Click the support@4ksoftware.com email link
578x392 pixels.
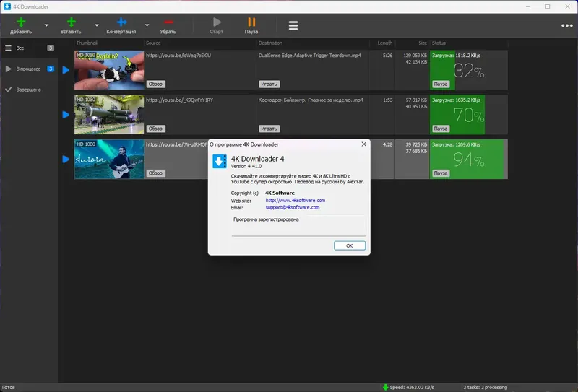[293, 207]
